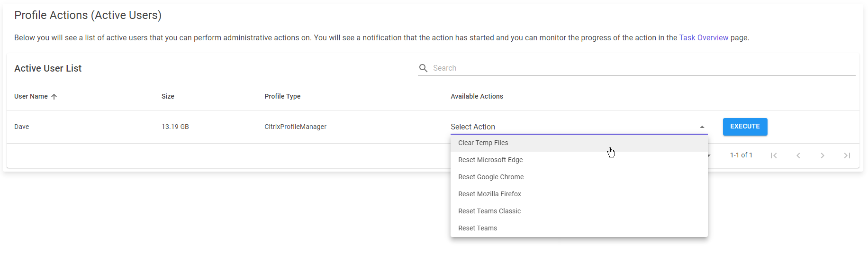Choose Clear Temp Files action
The image size is (868, 256).
point(483,143)
